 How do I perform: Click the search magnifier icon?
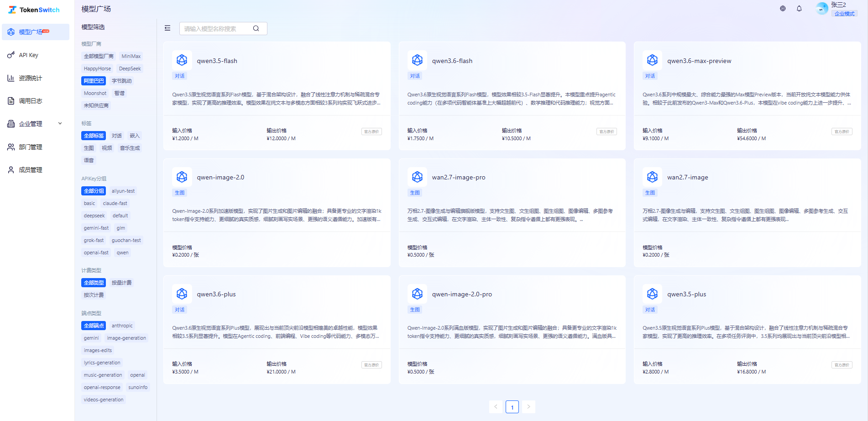coord(256,28)
